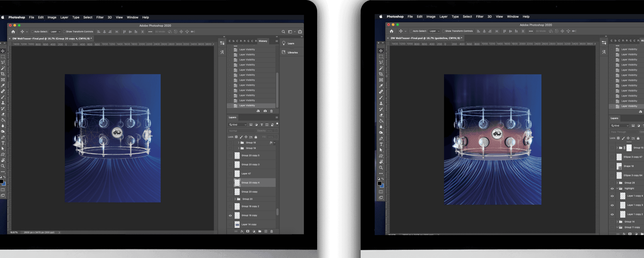Viewport: 644px width, 258px height.
Task: Create a new layer in left Layers panel
Action: click(x=266, y=231)
